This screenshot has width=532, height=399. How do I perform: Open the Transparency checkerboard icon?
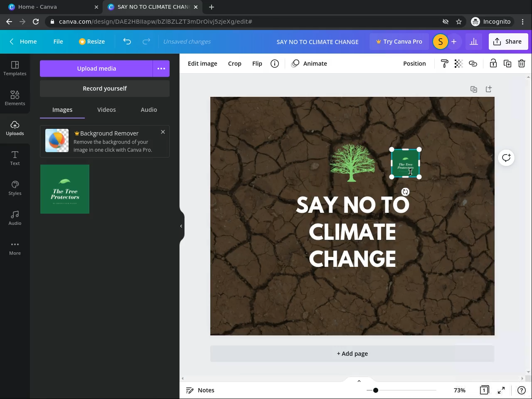[x=458, y=64]
